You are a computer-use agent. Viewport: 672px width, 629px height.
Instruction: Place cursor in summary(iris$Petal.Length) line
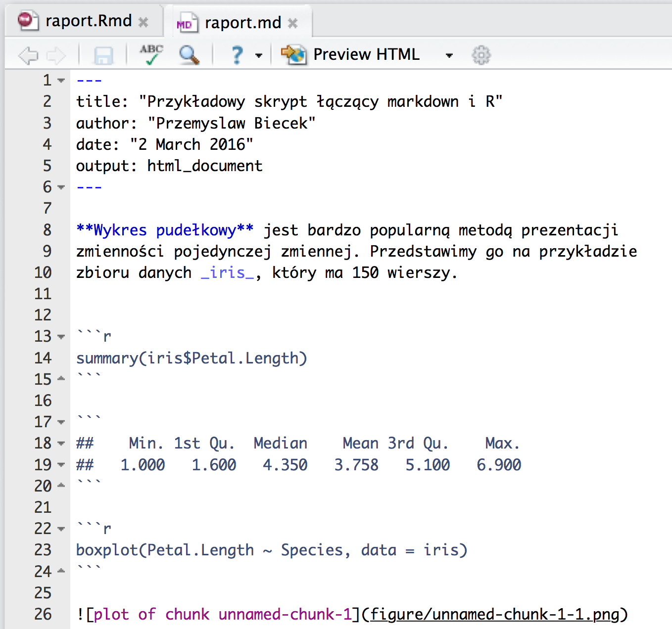192,358
